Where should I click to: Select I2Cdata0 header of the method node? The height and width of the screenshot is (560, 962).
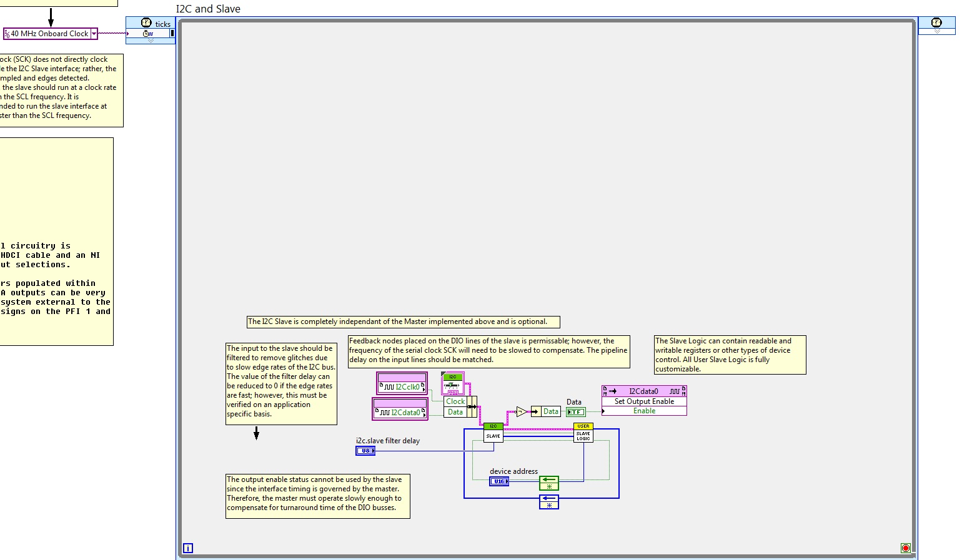click(x=644, y=391)
